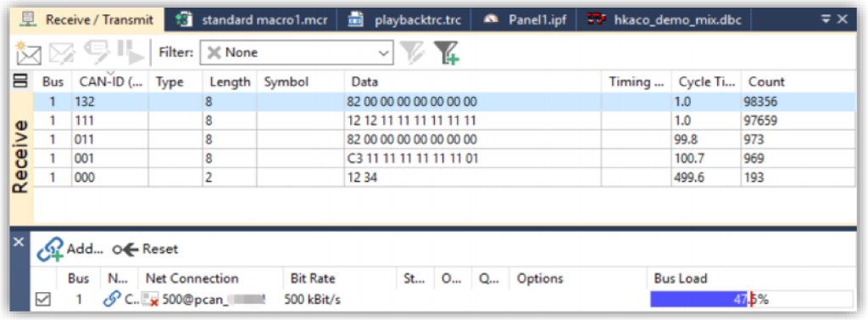Toggle the Bus 1 connection checkbox
The height and width of the screenshot is (320, 868).
pyautogui.click(x=42, y=300)
